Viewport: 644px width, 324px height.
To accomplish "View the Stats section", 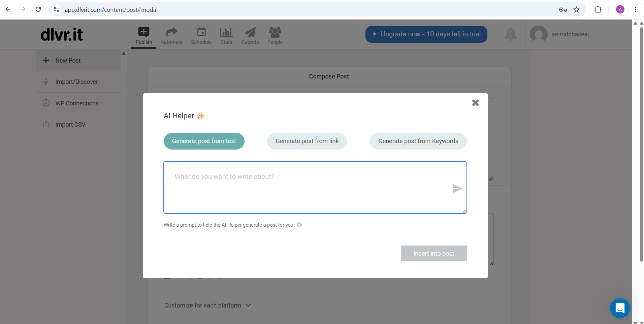I will coord(226,36).
